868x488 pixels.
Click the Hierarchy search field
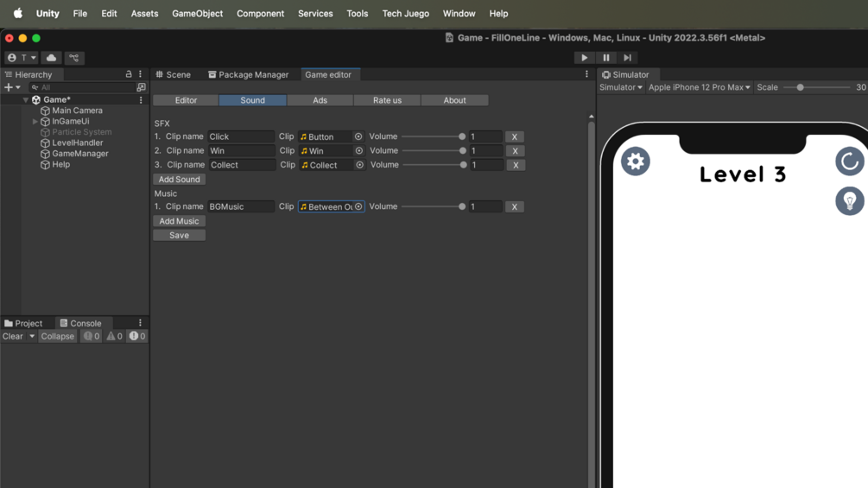click(83, 87)
